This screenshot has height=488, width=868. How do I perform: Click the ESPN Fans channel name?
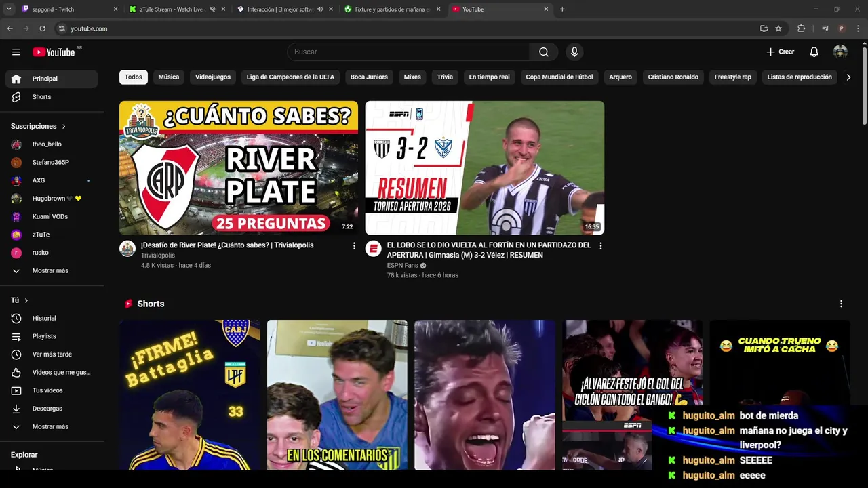tap(403, 266)
